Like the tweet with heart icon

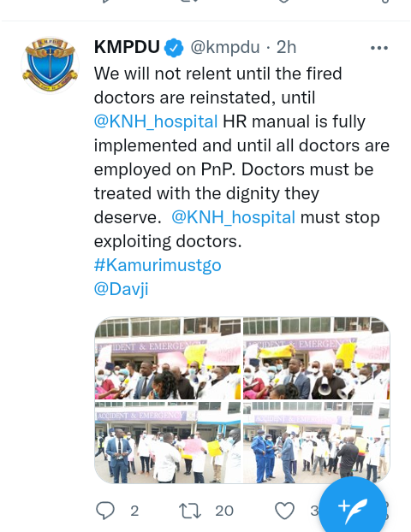tap(284, 511)
